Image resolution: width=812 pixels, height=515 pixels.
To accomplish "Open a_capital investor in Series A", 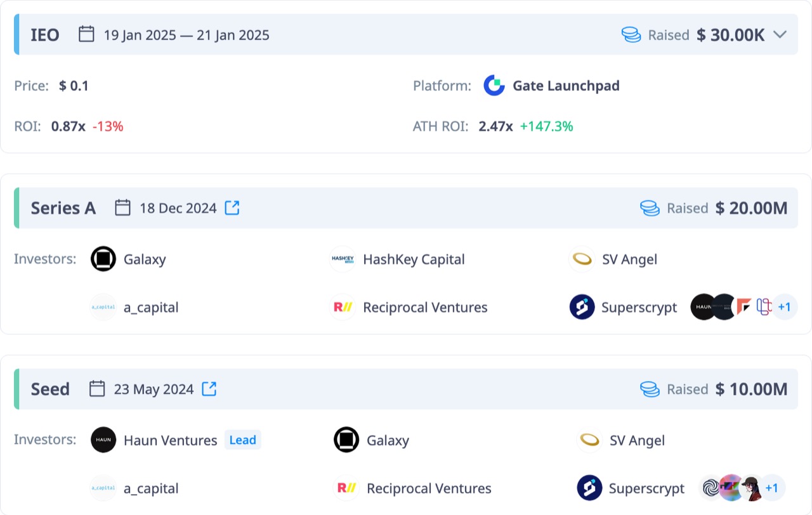I will (x=151, y=308).
